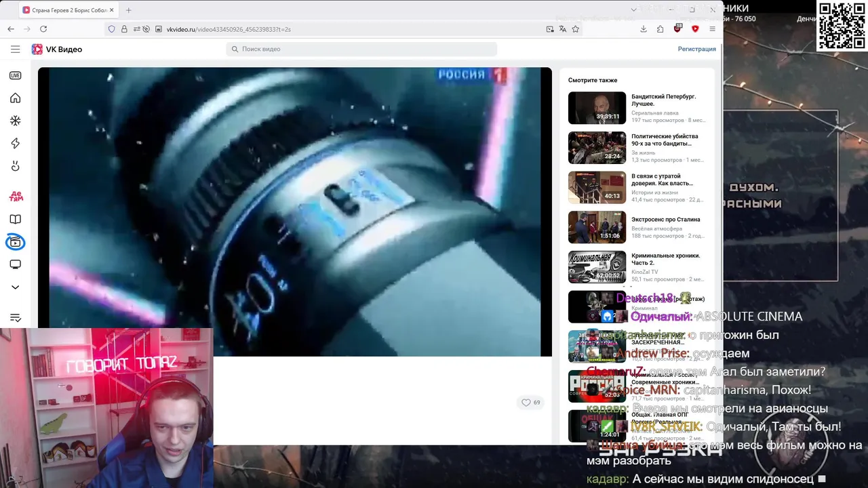Viewport: 868px width, 488px height.
Task: Open the browser extensions puzzle icon
Action: 660,29
